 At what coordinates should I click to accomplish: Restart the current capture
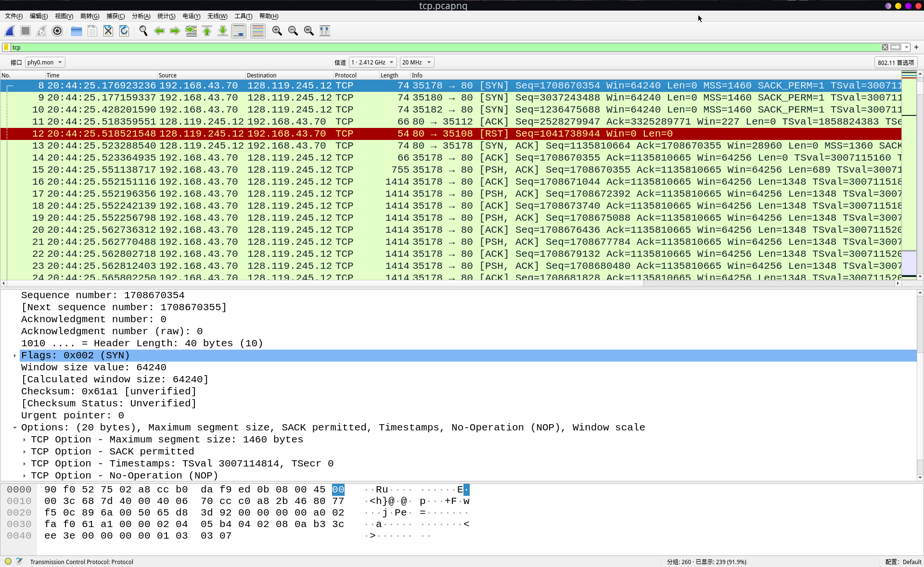41,31
